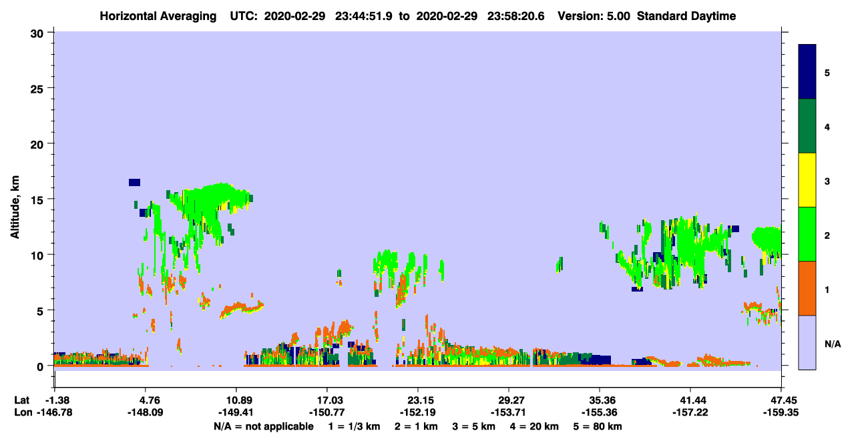Click the longitude value -152.19
This screenshot has width=868, height=445.
417,413
